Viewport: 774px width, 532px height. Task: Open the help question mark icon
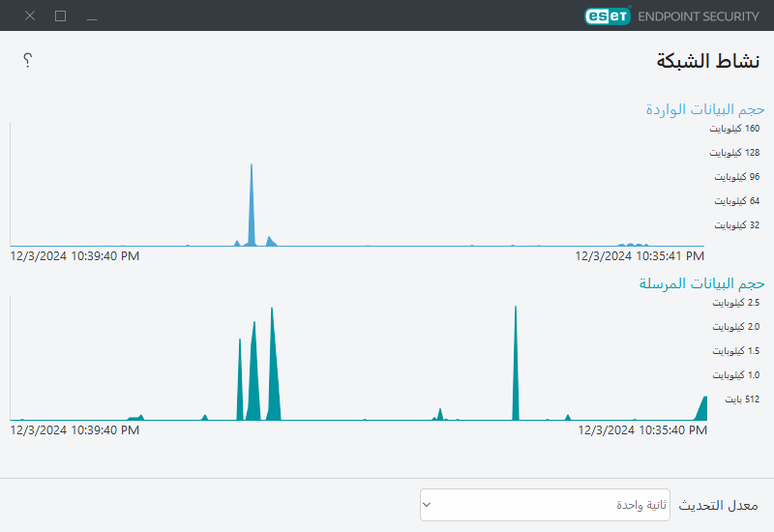[x=28, y=60]
